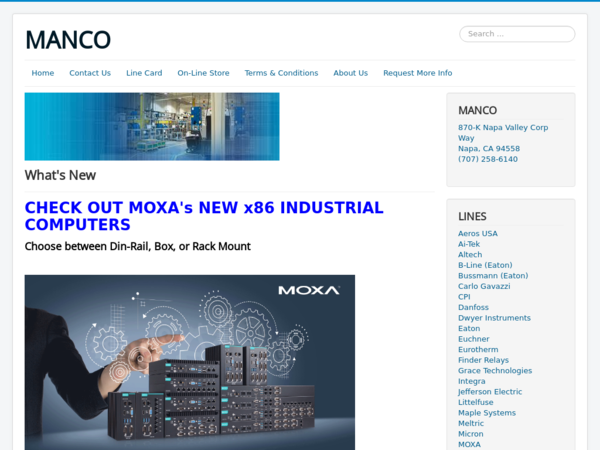The height and width of the screenshot is (450, 600).
Task: Open the Line Card menu item
Action: pyautogui.click(x=144, y=73)
